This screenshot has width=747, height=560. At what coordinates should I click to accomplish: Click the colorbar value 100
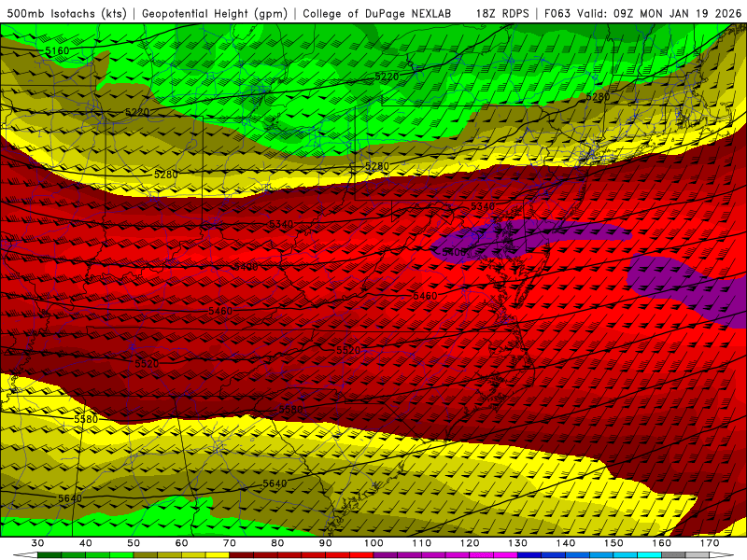(x=373, y=543)
